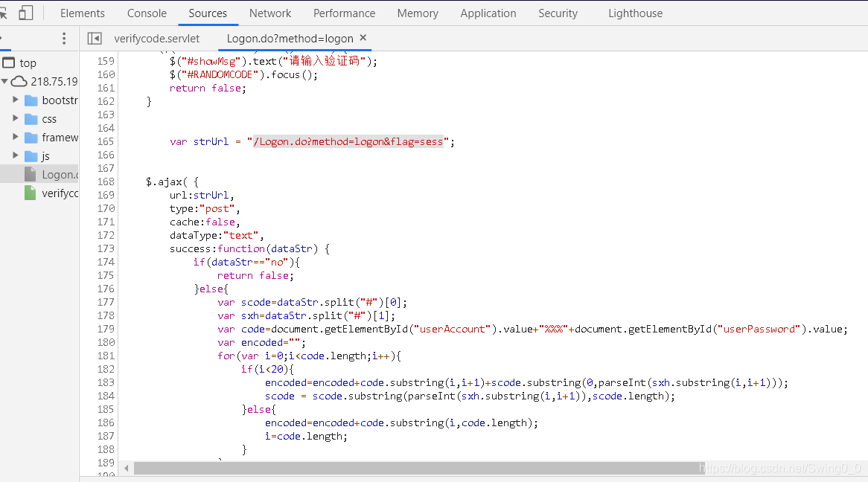Set breakpoint on line number 173
The image size is (868, 482).
point(106,248)
